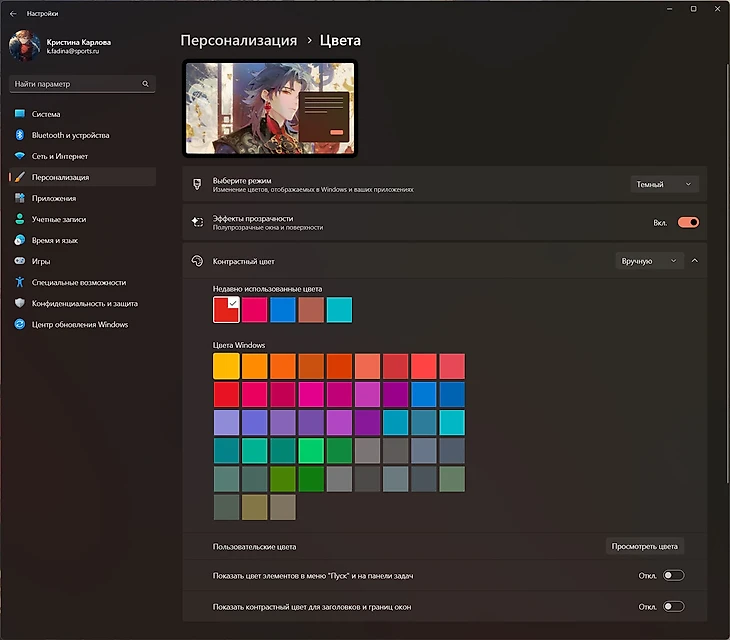Viewport: 730px width, 640px height.
Task: Click the Система monitor icon in sidebar
Action: pyautogui.click(x=19, y=114)
